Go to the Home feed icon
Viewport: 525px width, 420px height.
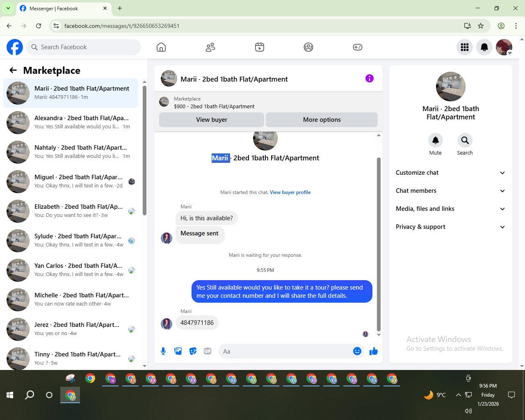161,47
